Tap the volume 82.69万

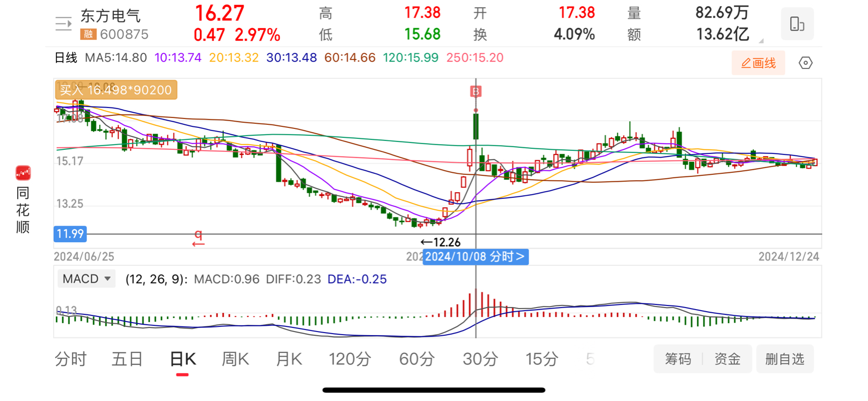pos(722,13)
